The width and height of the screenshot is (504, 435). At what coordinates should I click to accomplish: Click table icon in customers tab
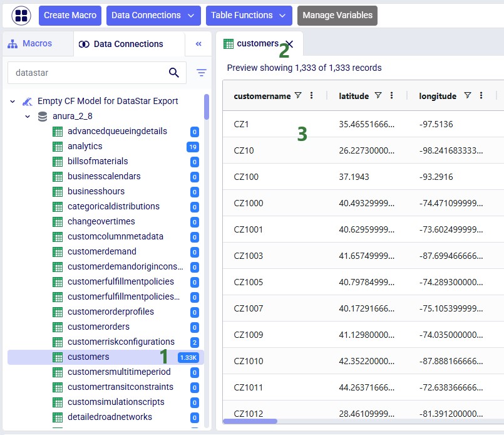229,44
